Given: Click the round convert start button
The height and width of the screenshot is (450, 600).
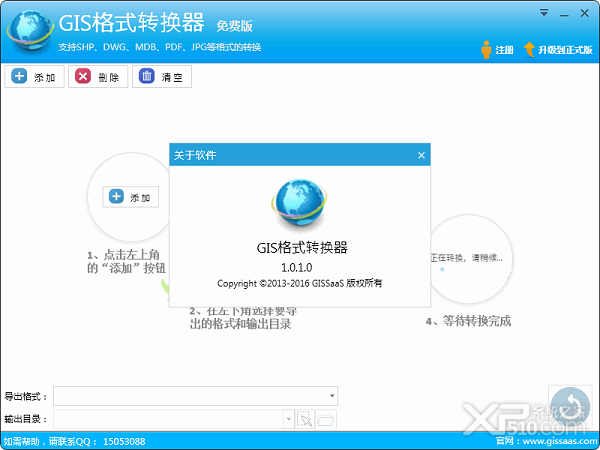Looking at the screenshot, I should coord(571,407).
